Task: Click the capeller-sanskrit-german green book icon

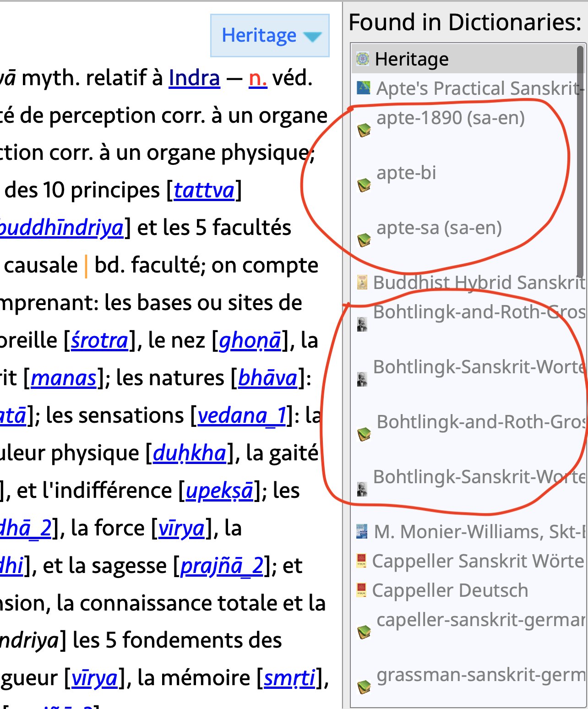Action: point(364,632)
